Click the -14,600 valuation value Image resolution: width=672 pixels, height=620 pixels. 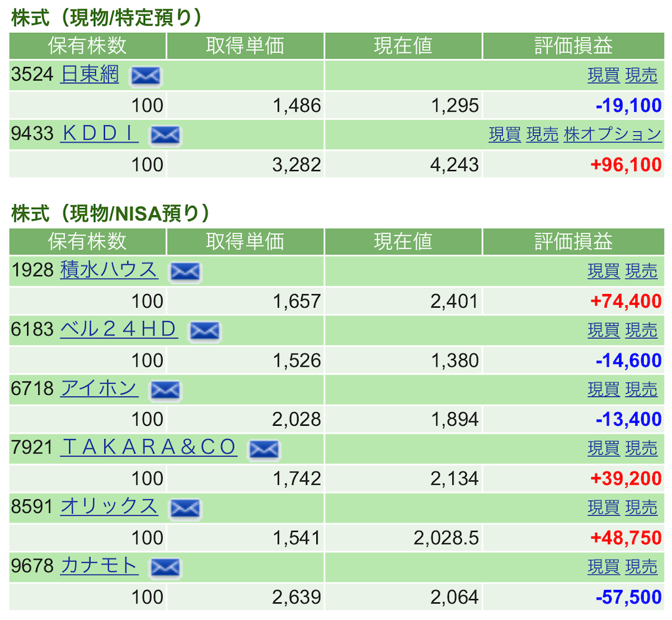point(629,361)
